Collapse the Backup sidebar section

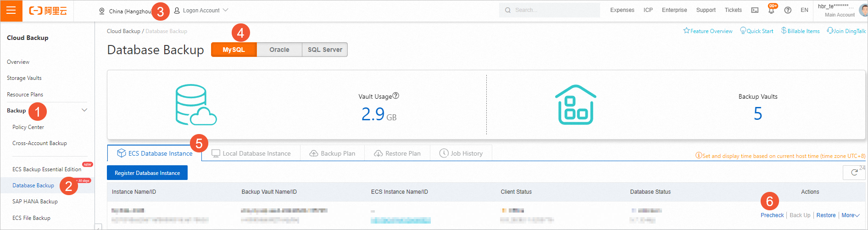point(84,110)
